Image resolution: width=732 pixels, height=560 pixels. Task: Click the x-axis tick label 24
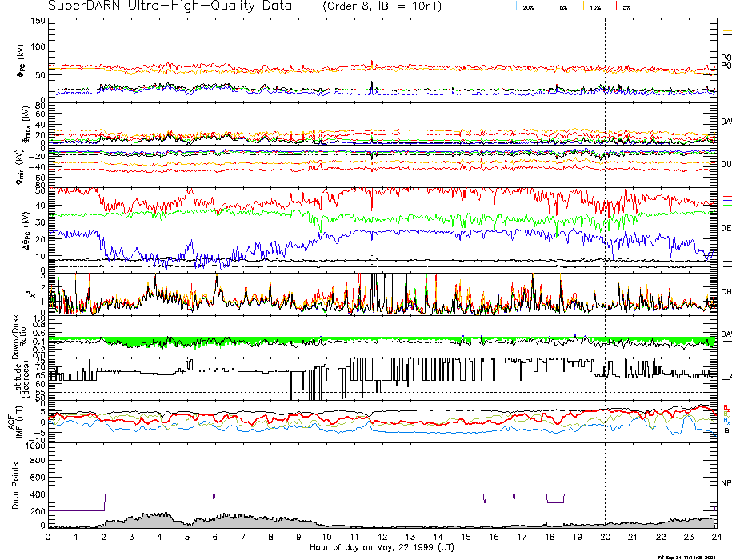pos(715,538)
